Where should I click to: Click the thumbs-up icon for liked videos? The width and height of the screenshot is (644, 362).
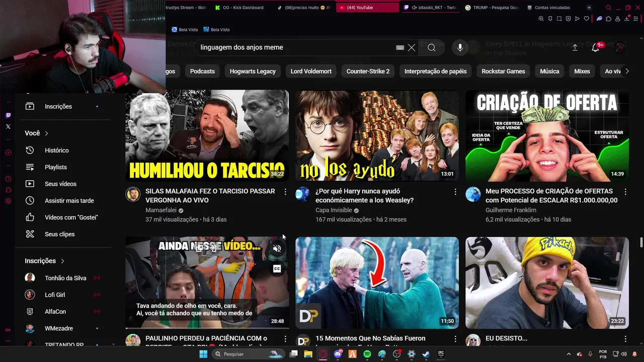coord(30,217)
